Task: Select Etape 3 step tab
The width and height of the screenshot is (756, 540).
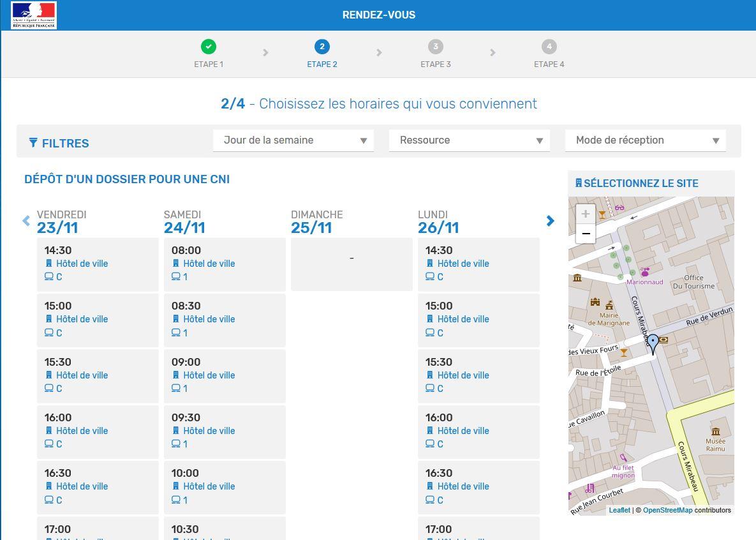Action: [x=435, y=54]
